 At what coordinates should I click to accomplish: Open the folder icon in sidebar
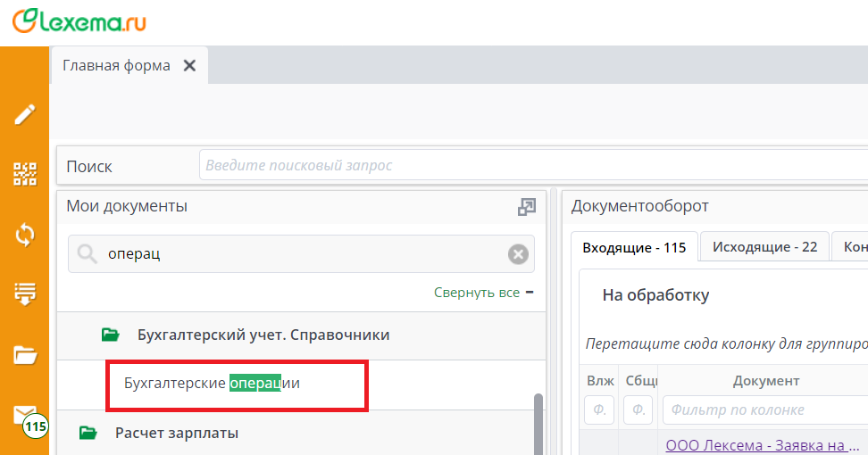pos(24,355)
